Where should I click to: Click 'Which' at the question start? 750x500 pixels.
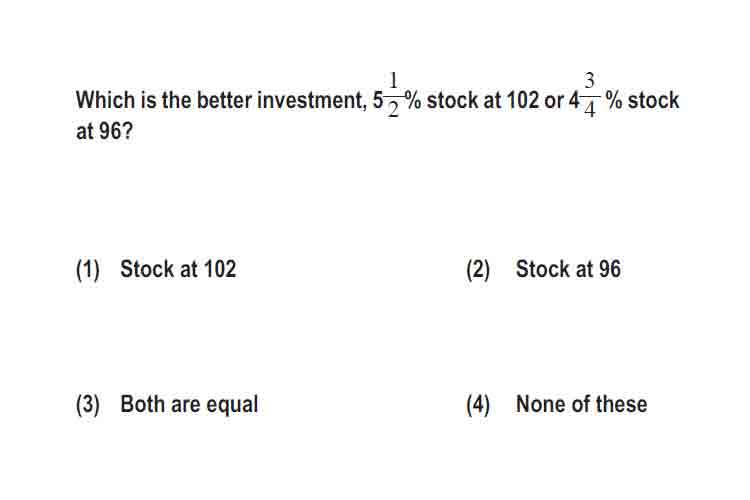tap(105, 100)
